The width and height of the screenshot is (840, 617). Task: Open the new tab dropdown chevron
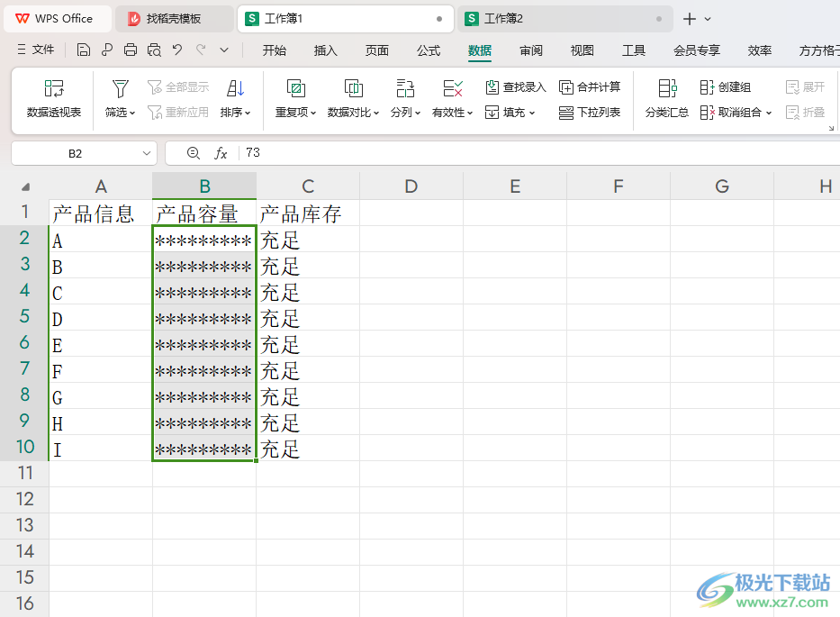point(708,19)
